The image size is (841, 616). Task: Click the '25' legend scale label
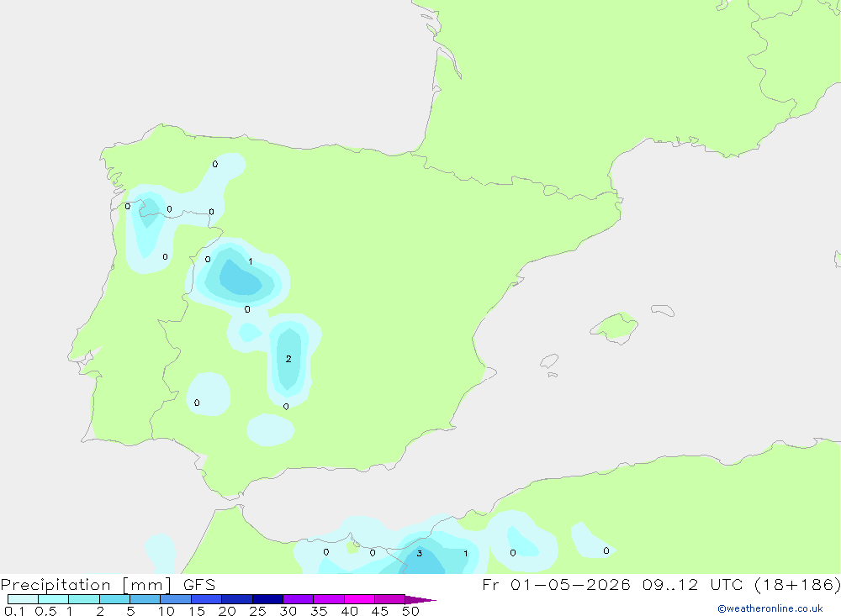tap(257, 611)
